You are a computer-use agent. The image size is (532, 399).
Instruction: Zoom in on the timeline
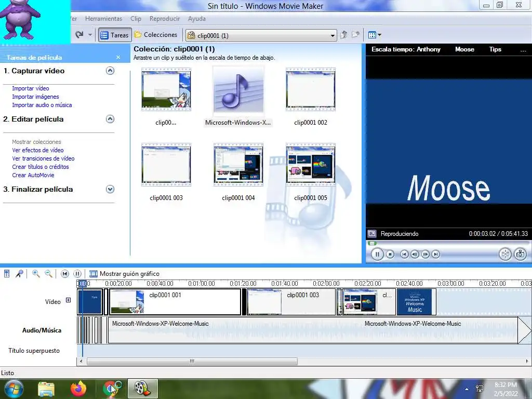tap(36, 273)
